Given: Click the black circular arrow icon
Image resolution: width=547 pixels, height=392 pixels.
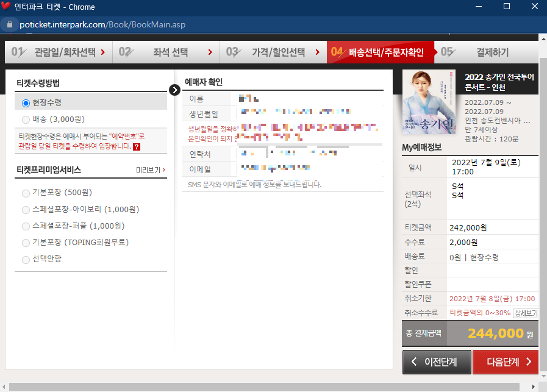Looking at the screenshot, I should pos(174,90).
